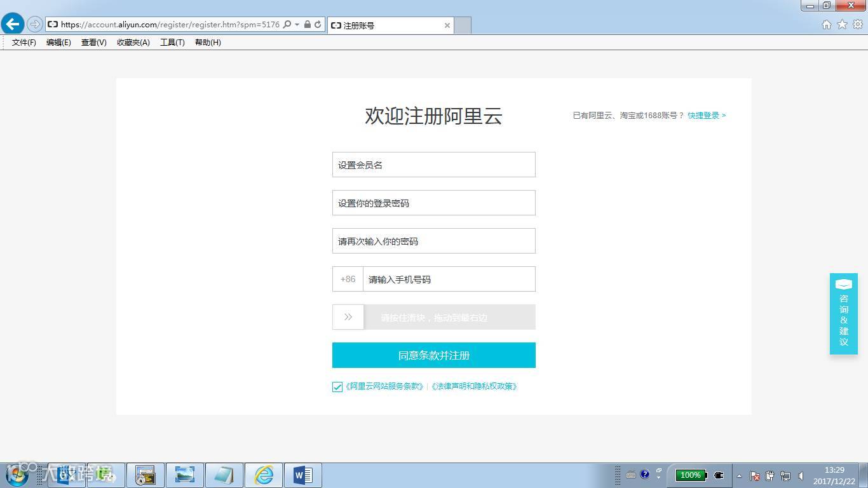Screen dimensions: 868x488
Task: Open the 《阿里云网站服务条款》 link
Action: pyautogui.click(x=384, y=386)
